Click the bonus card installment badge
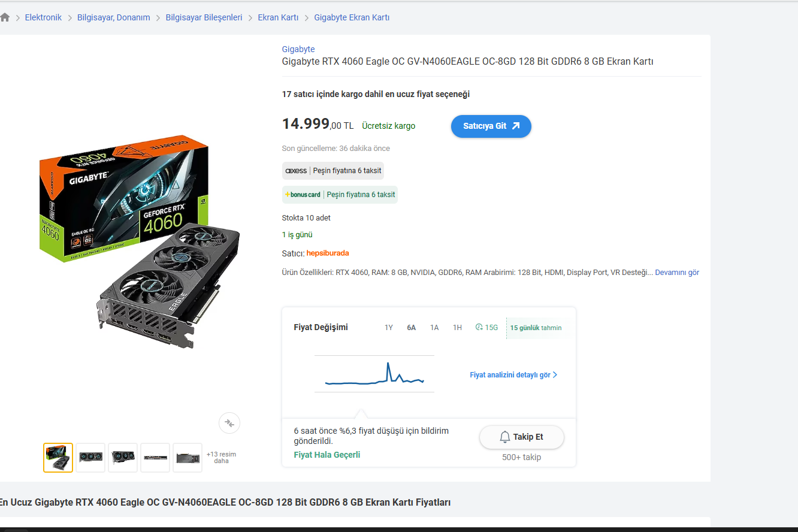Viewport: 798px width, 532px height. (340, 195)
